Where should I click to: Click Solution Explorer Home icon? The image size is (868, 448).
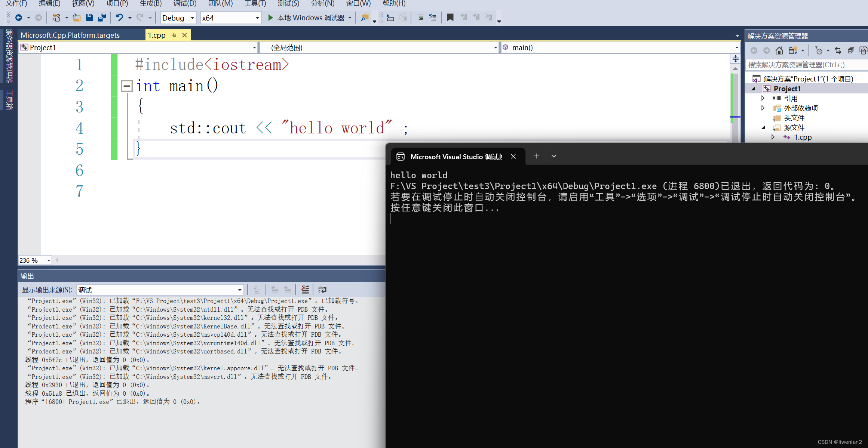779,50
